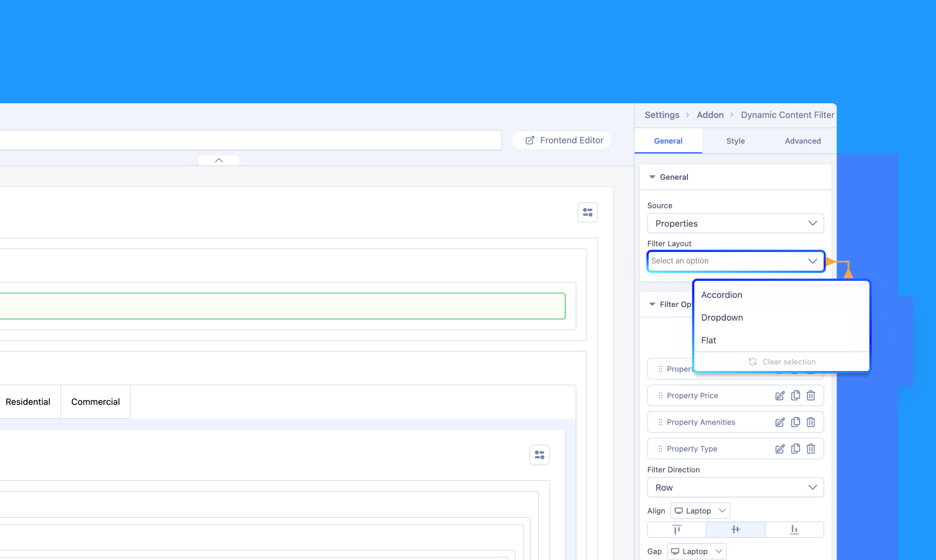Duplicate the Property Type filter item

(795, 449)
